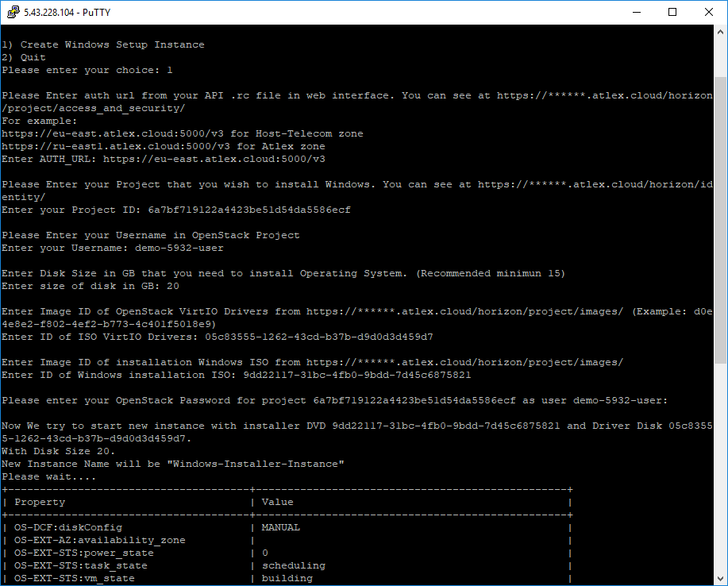Click the OS-EXT-STS:power_state property
Image resolution: width=728 pixels, height=586 pixels.
pos(84,553)
